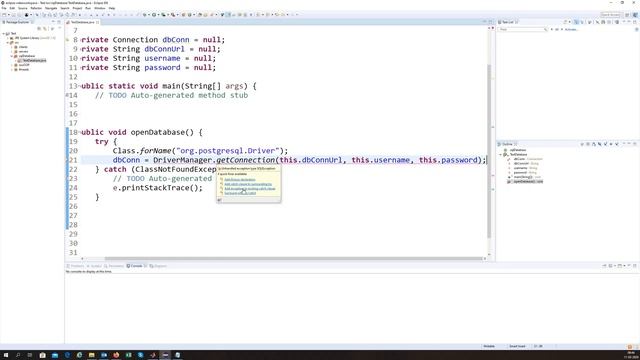
Task: Maximize the editor area
Action: point(491,22)
